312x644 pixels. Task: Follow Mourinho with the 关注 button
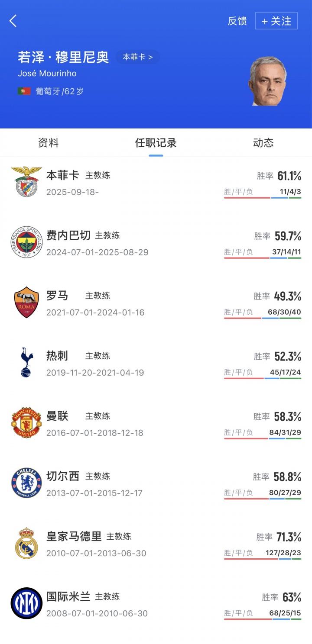(x=276, y=21)
